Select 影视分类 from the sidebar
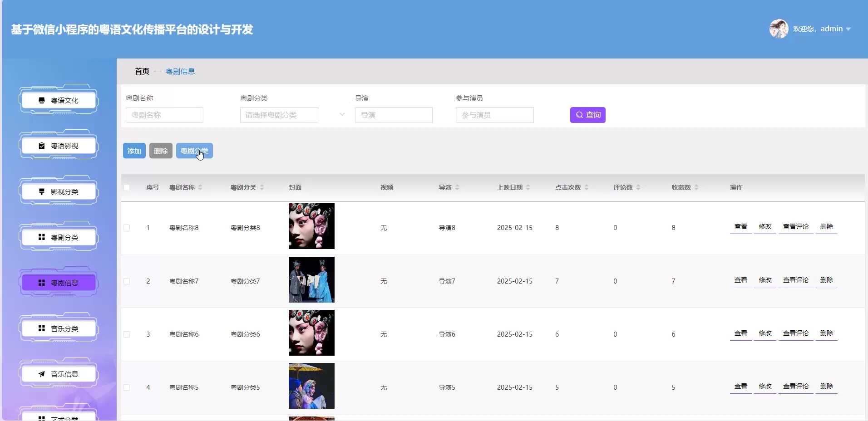The image size is (868, 421). 59,191
